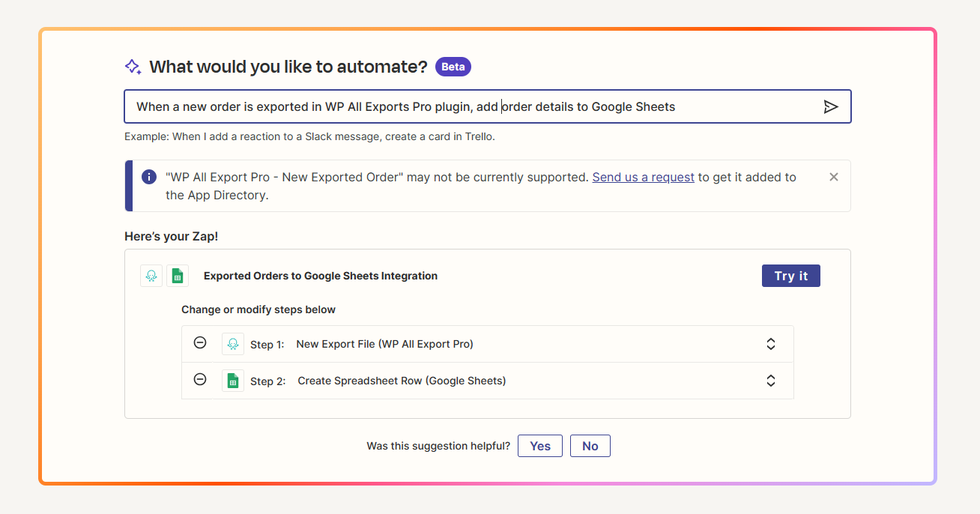Click the send arrow icon in prompt box

pos(830,106)
